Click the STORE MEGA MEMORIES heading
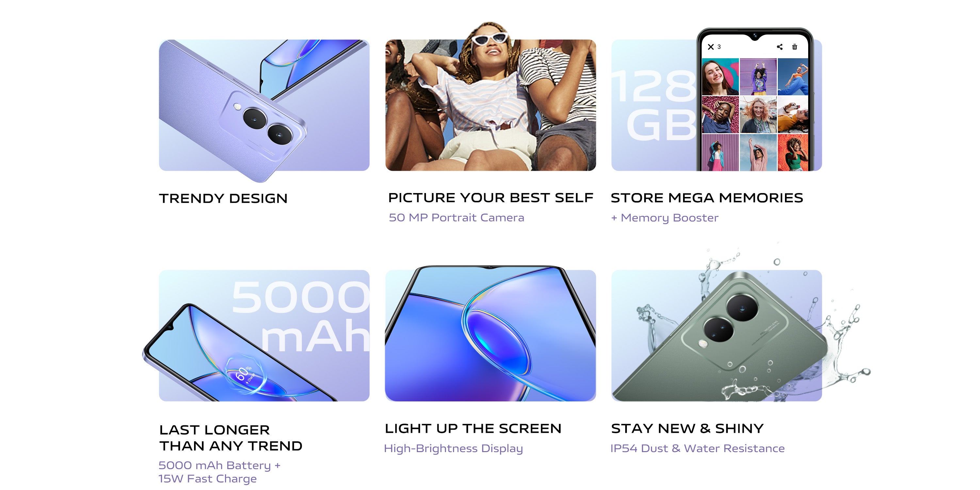980x490 pixels. 707,197
